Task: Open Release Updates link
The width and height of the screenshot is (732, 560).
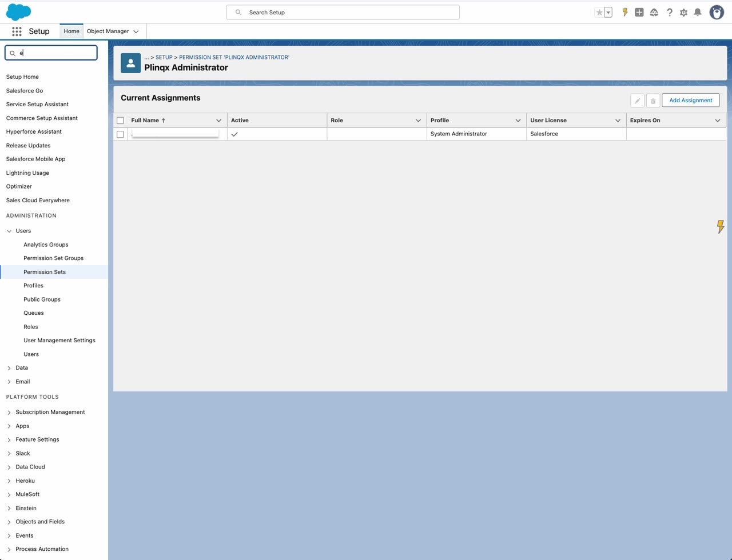Action: [29, 146]
